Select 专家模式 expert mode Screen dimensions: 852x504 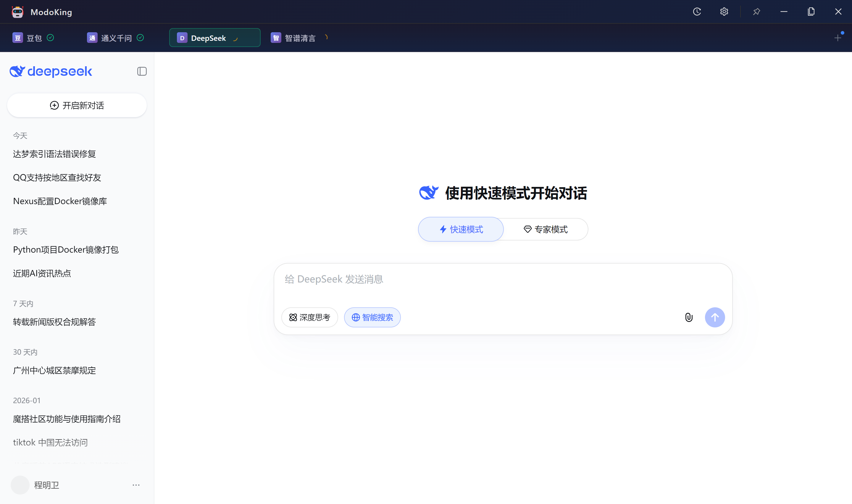(x=546, y=229)
